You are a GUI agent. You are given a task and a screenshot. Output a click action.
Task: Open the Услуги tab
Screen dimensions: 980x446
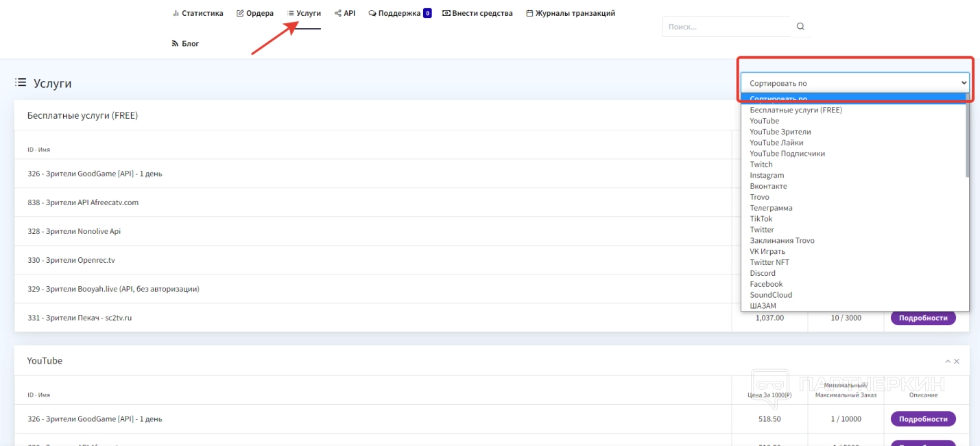[x=304, y=13]
